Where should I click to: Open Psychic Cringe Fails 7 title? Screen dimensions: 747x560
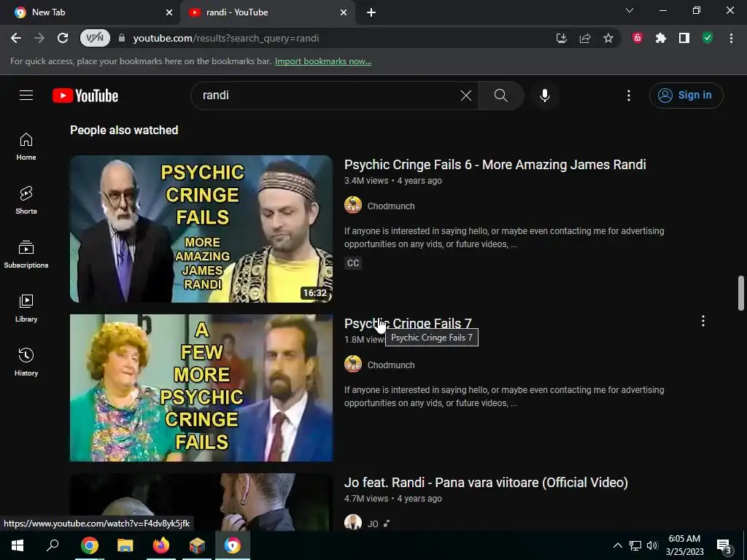[408, 324]
